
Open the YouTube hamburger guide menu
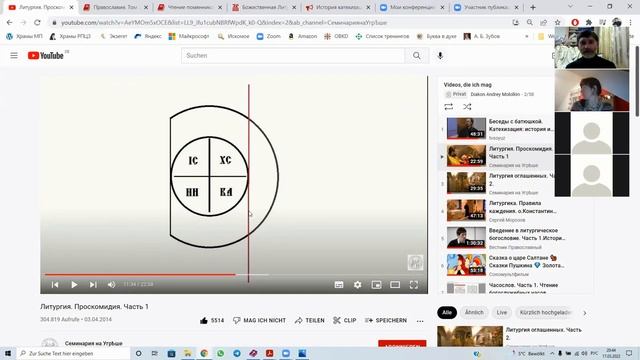click(14, 56)
